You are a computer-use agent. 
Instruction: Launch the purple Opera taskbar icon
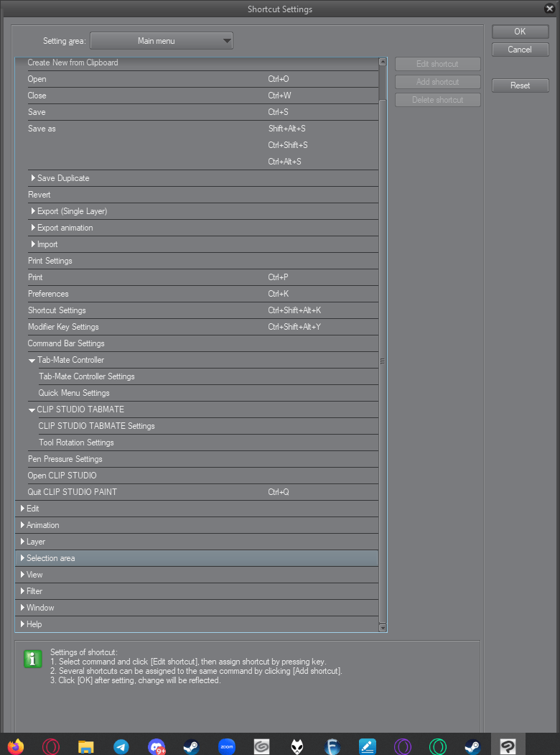[x=403, y=746]
